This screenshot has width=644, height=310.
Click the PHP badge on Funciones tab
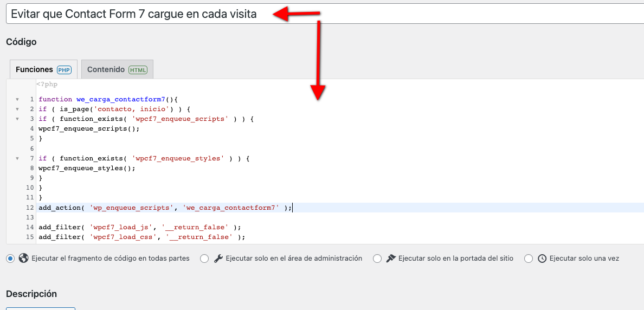click(64, 70)
